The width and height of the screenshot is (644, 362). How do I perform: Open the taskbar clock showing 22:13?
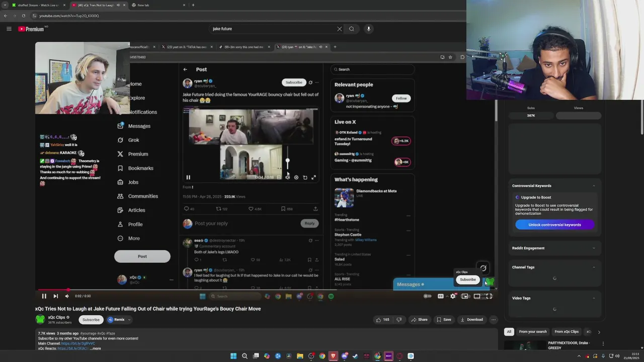631,356
